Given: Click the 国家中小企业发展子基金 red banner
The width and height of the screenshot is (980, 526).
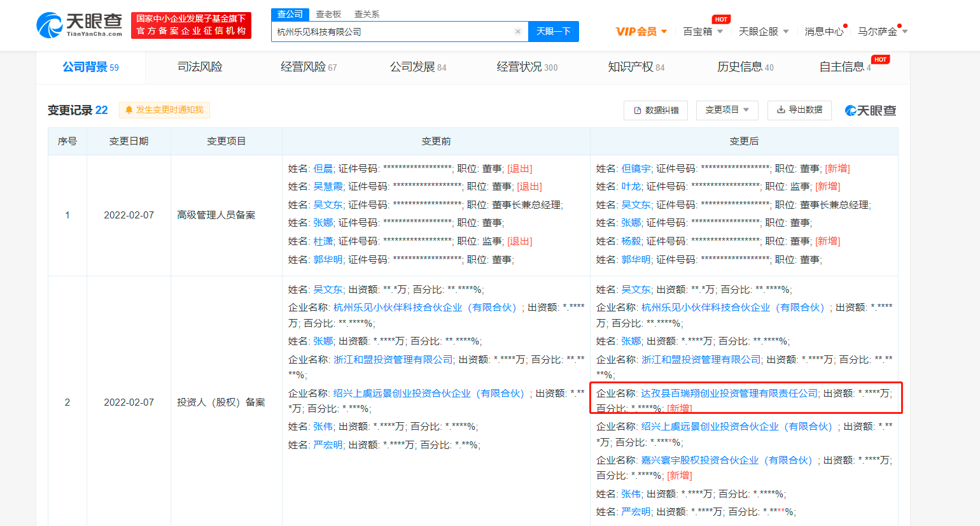Looking at the screenshot, I should point(191,25).
